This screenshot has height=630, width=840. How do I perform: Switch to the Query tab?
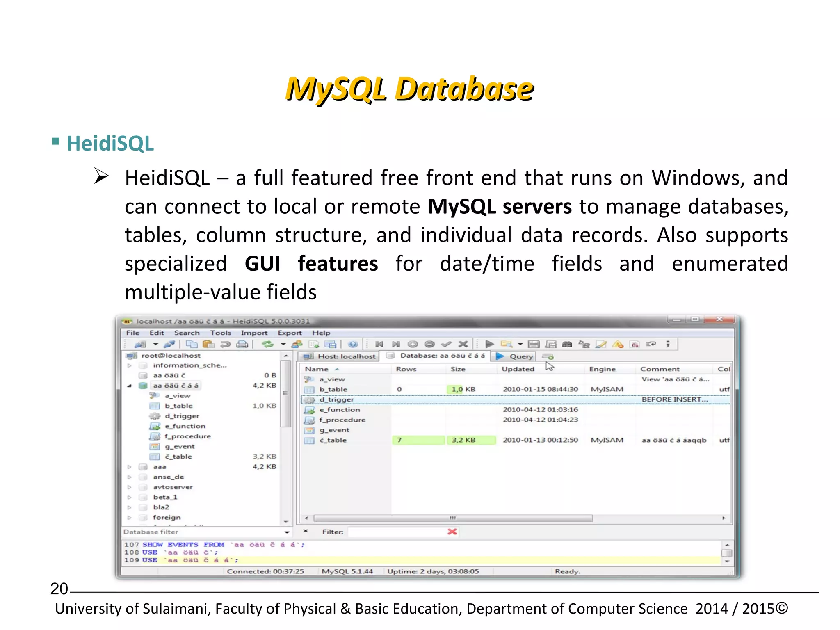[514, 356]
